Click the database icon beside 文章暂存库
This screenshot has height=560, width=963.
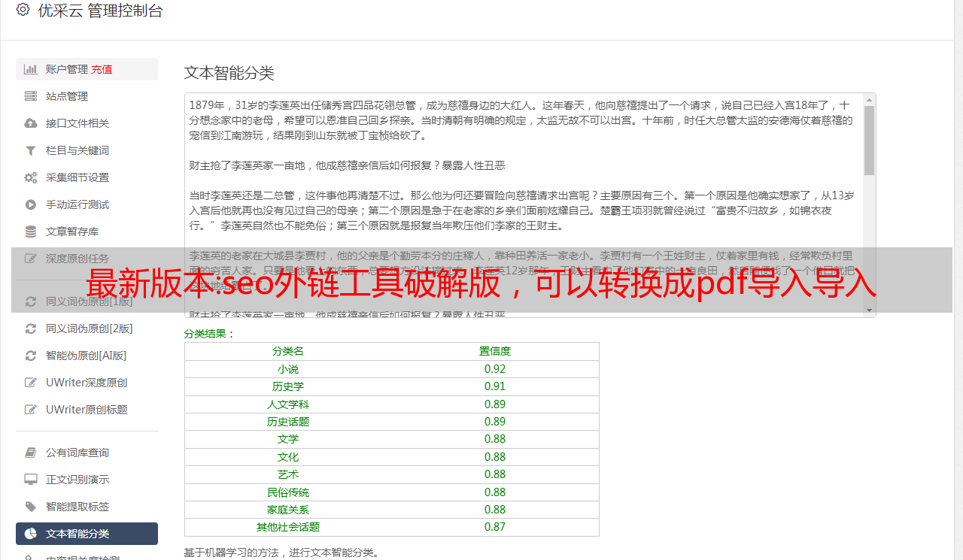(31, 232)
